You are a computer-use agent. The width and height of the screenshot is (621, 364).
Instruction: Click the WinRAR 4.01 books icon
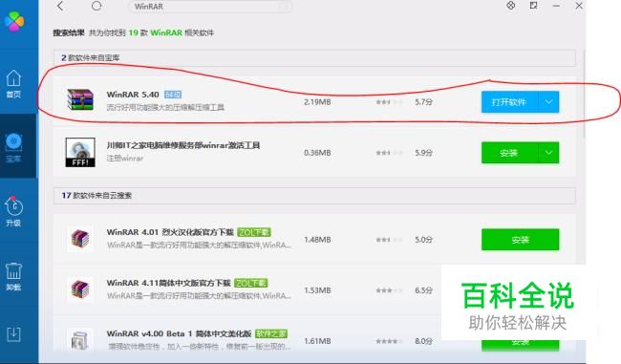[80, 239]
